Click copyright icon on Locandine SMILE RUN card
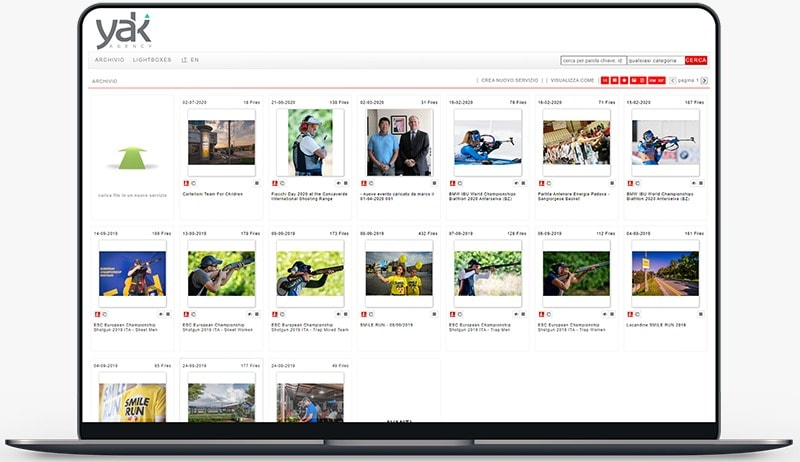 pyautogui.click(x=637, y=314)
